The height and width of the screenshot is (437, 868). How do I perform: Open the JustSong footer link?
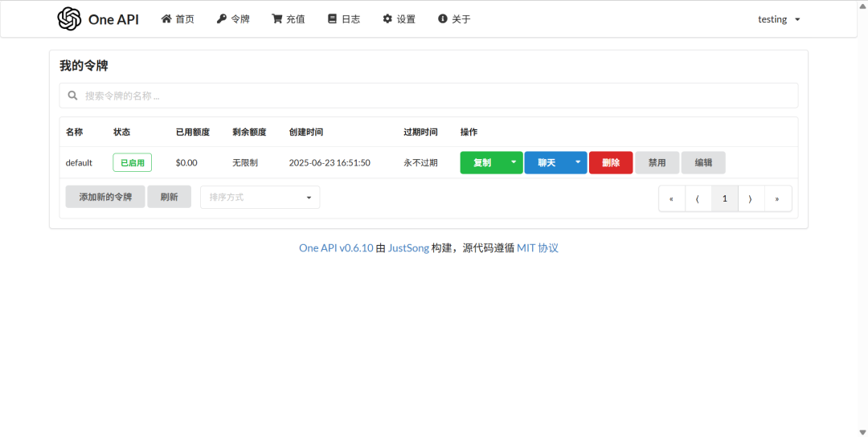click(x=408, y=248)
